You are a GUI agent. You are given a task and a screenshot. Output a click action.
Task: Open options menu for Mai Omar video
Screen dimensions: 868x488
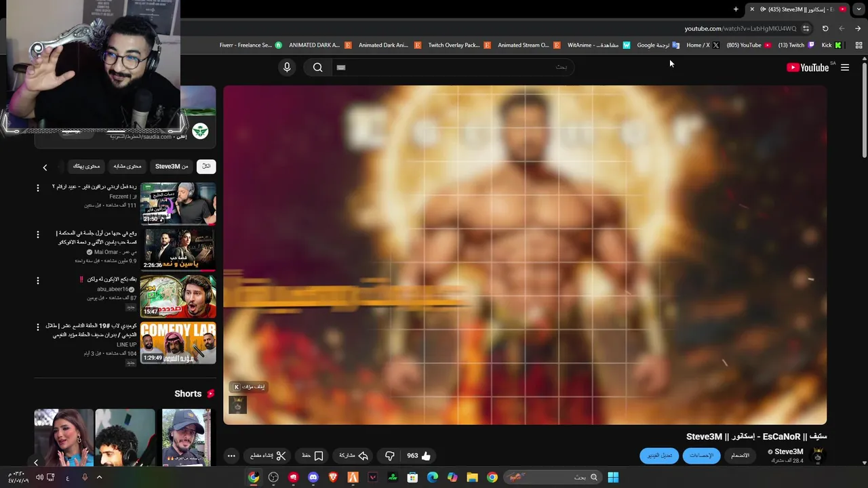point(38,234)
